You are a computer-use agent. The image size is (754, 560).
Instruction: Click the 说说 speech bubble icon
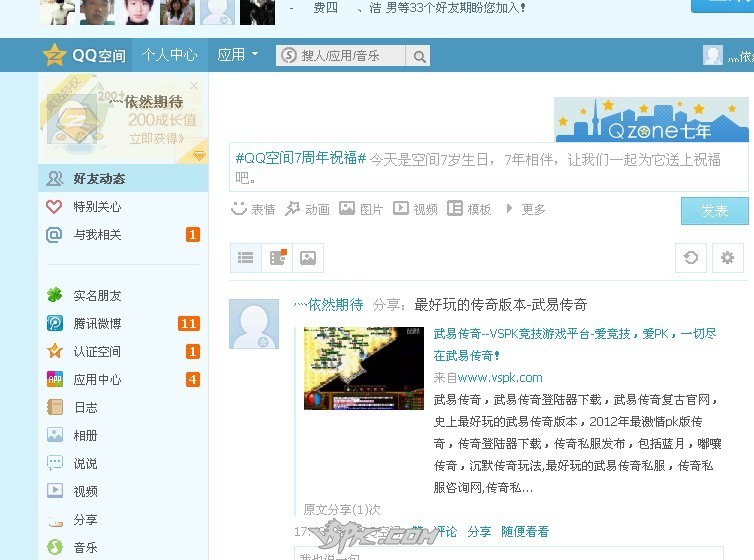tap(55, 463)
